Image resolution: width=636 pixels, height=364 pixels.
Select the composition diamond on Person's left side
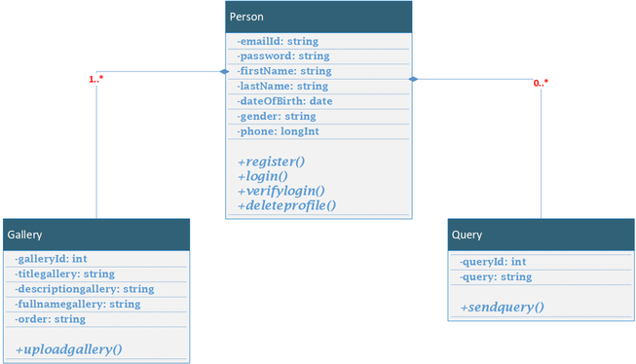[x=224, y=72]
